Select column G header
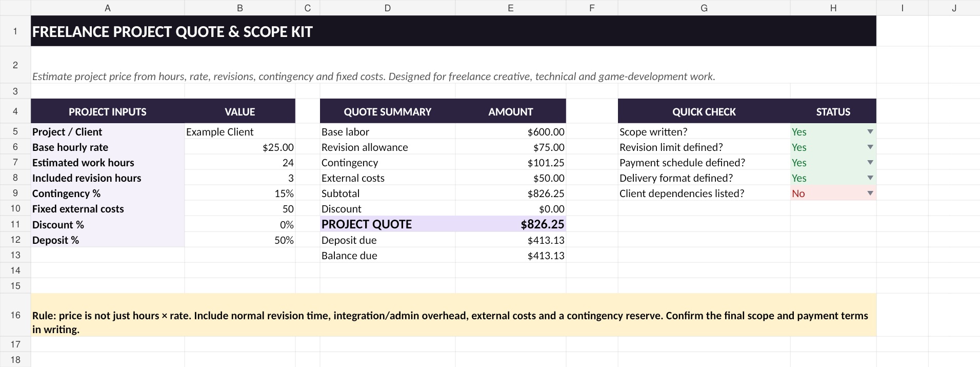The height and width of the screenshot is (367, 980). [x=704, y=8]
